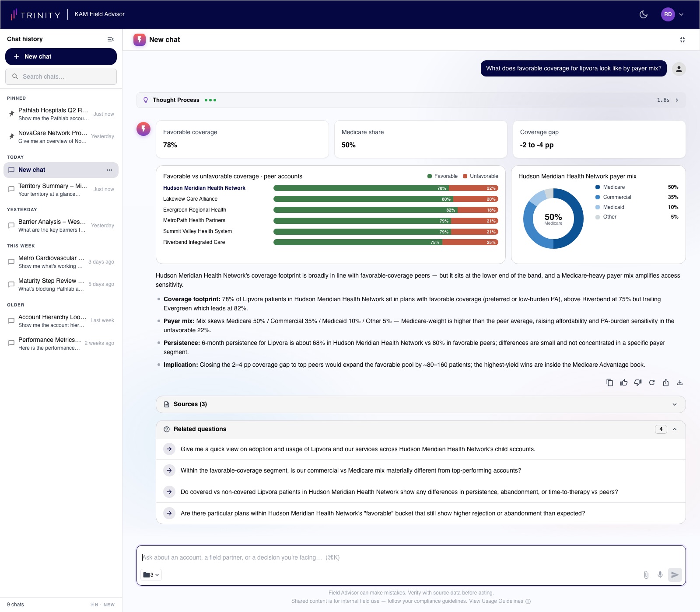Toggle Other legend in payer mix
This screenshot has width=700, height=612.
[x=637, y=217]
